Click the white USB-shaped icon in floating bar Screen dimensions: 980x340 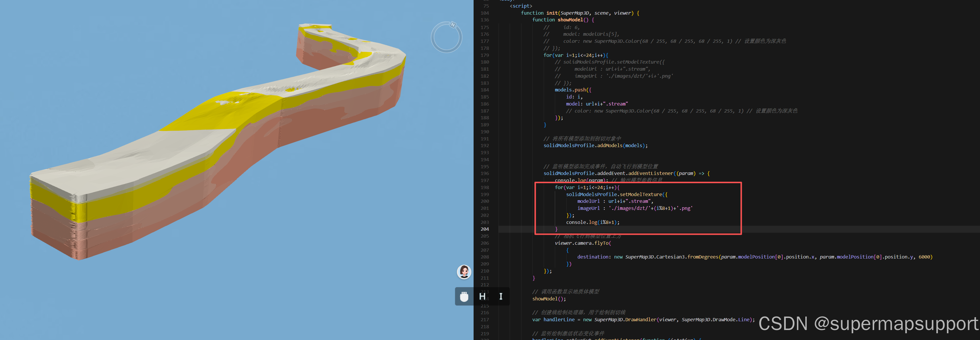(464, 296)
